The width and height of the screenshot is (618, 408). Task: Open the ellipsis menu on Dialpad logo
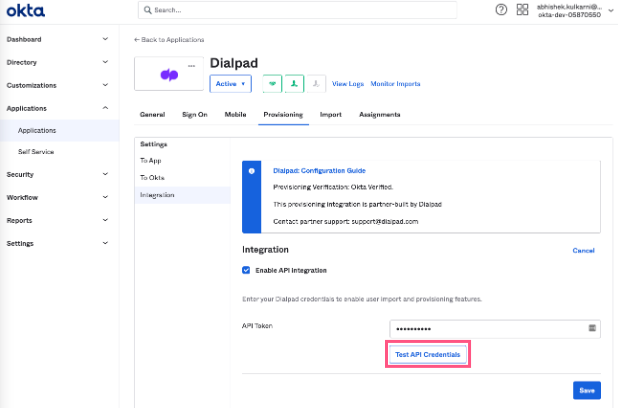click(192, 66)
